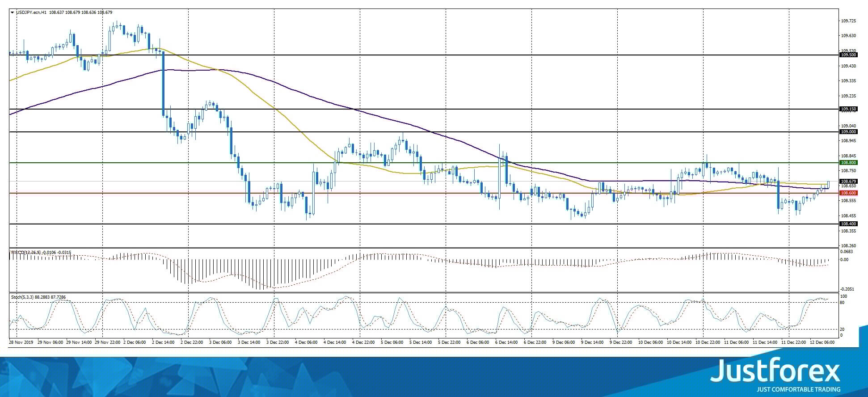This screenshot has width=868, height=397.
Task: Click the MACD scale value -0.2051
Action: tap(848, 290)
